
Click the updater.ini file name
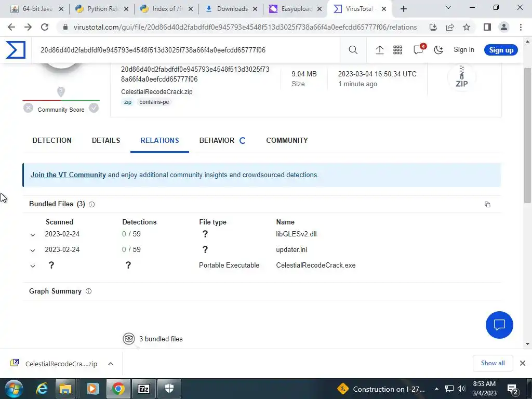pyautogui.click(x=291, y=250)
